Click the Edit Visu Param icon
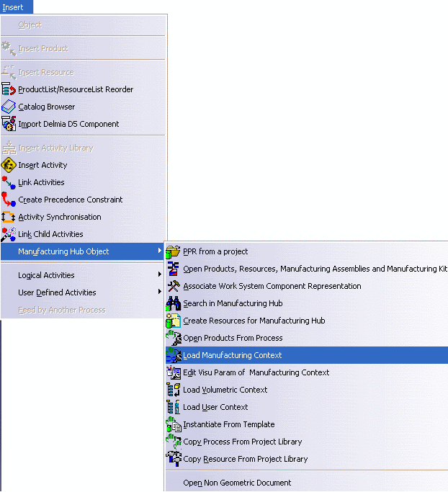Viewport: 448px width, 492px height. [173, 372]
